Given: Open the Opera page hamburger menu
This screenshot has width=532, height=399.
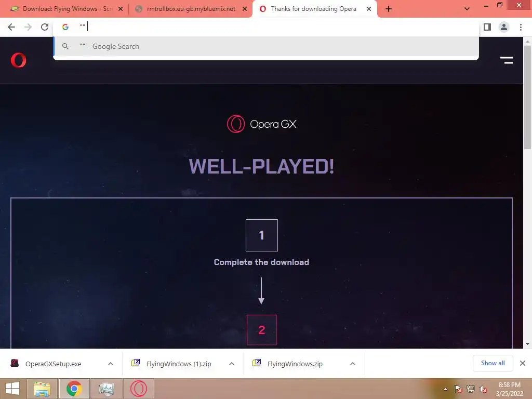Looking at the screenshot, I should pyautogui.click(x=506, y=60).
